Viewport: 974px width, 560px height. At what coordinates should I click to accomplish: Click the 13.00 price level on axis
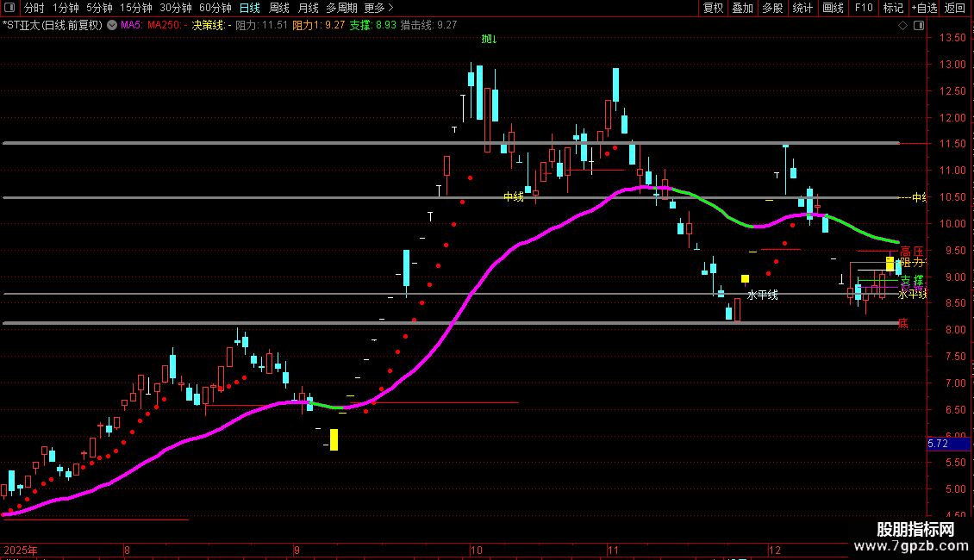(952, 65)
